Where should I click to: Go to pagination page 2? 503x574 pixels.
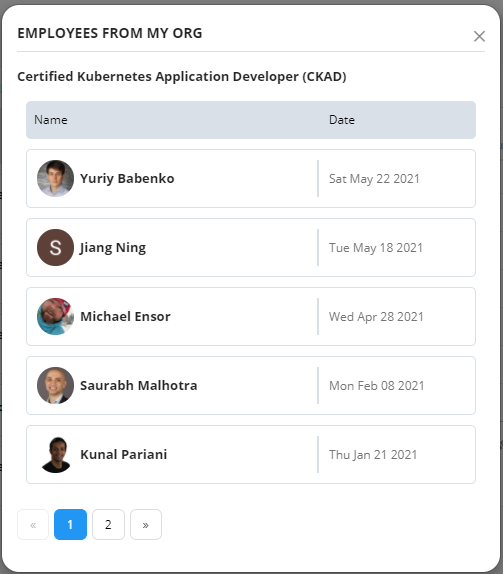tap(108, 525)
